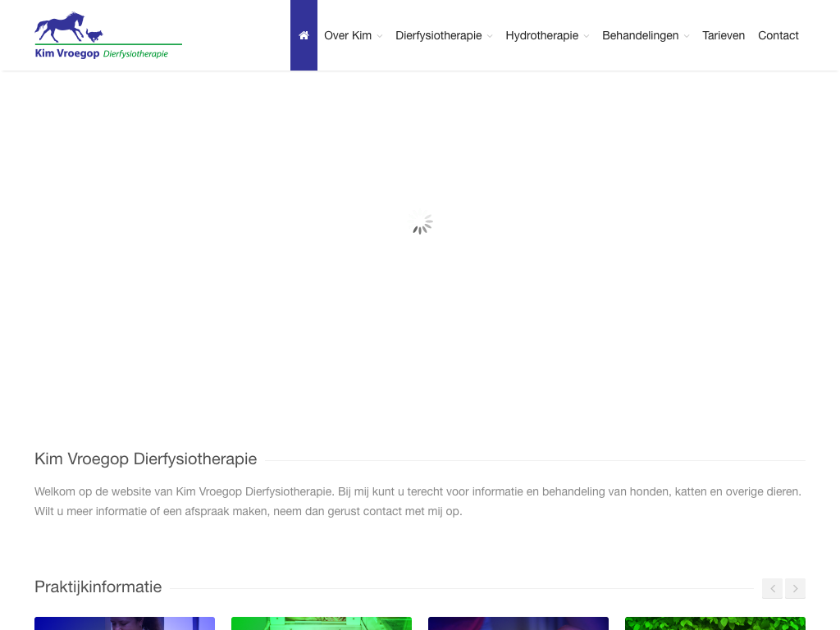This screenshot has width=840, height=630.
Task: Go to previous Praktijkinformatie carousel item
Action: pyautogui.click(x=772, y=588)
